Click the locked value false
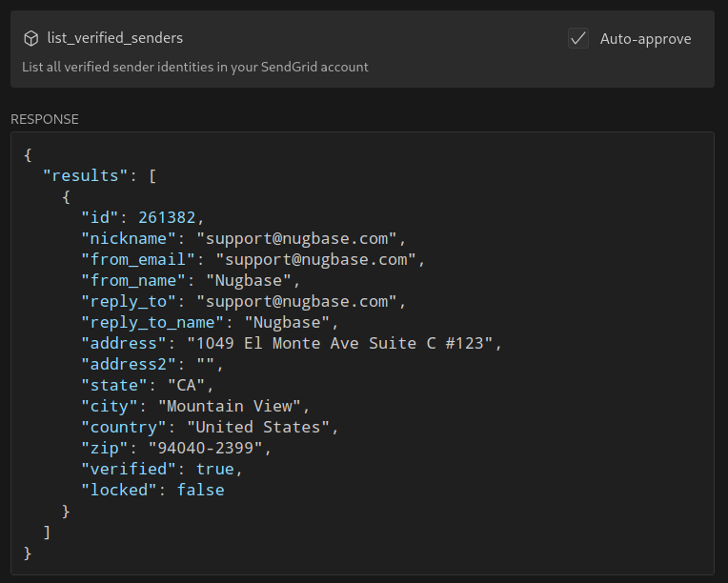This screenshot has height=583, width=728. click(200, 491)
